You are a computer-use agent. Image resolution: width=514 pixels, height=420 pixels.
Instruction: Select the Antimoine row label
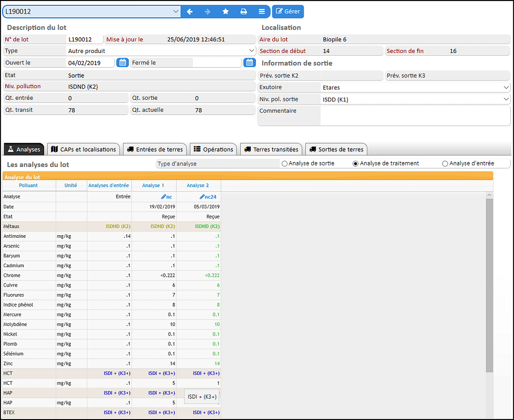14,236
